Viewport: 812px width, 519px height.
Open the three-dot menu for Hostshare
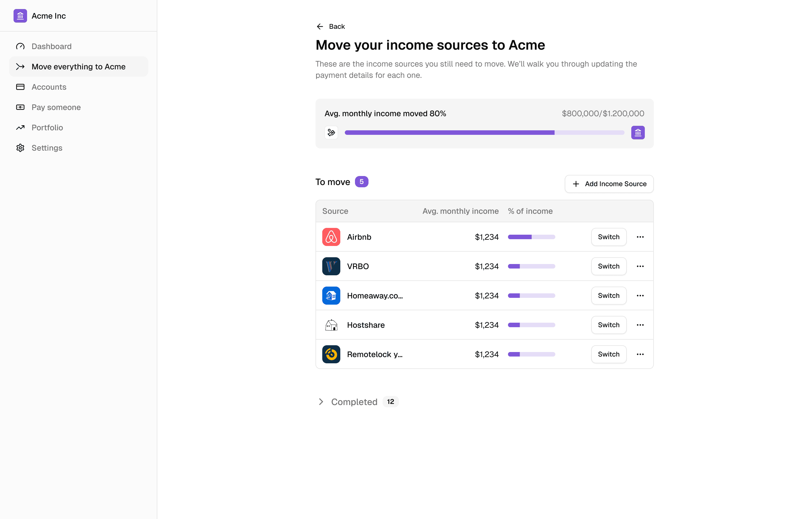640,325
